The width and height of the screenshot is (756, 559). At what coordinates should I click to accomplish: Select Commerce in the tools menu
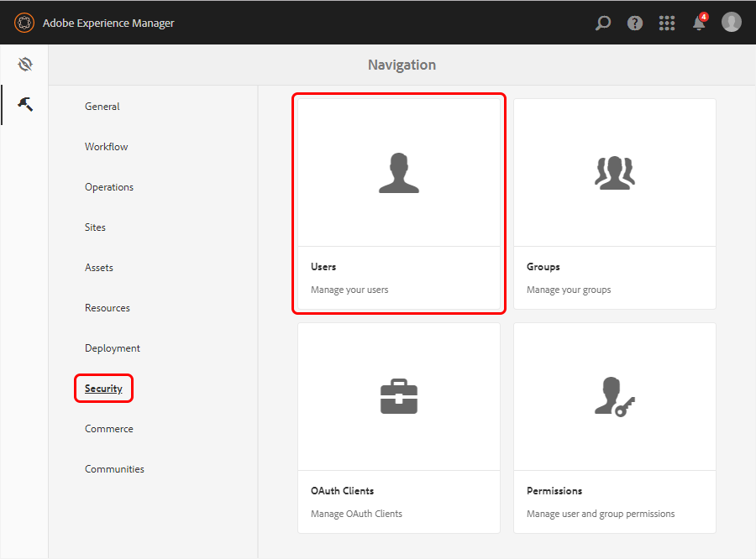click(x=109, y=429)
